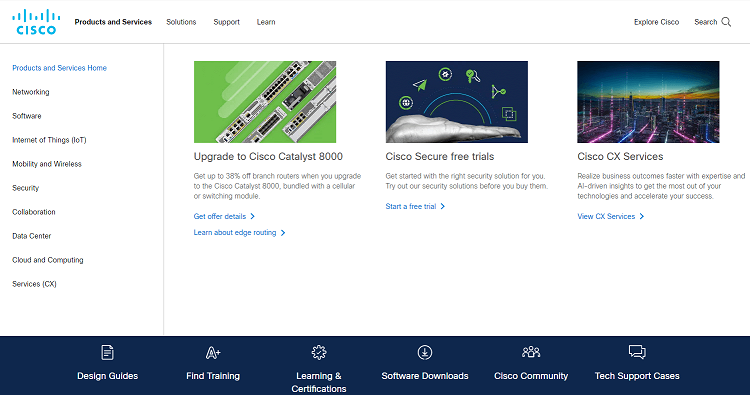Click the Cisco CX Services heading

coord(620,156)
